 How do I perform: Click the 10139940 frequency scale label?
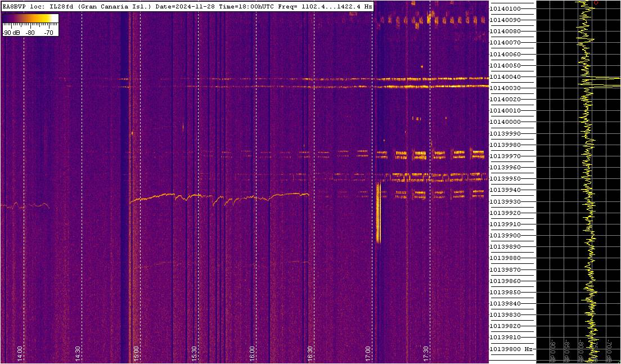pos(505,190)
